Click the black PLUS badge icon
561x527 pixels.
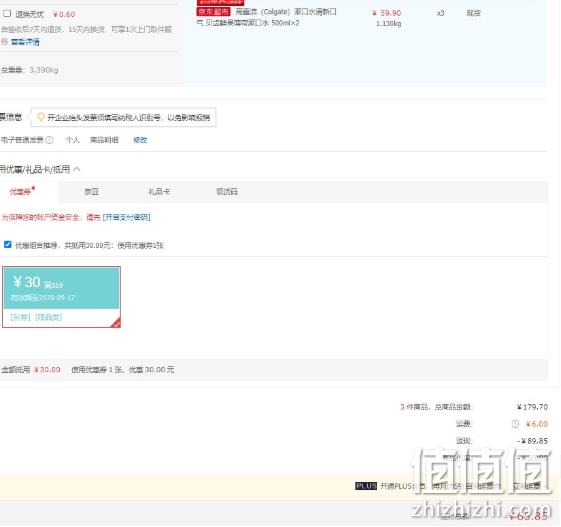366,486
